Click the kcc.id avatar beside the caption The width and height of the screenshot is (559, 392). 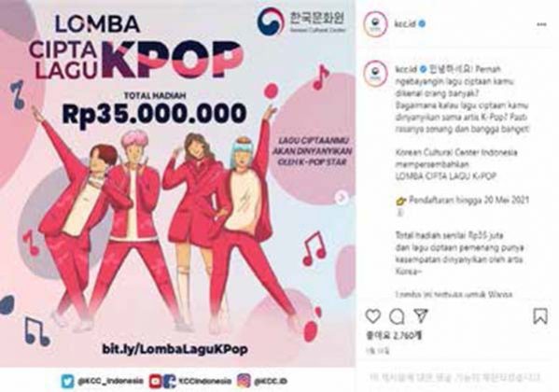click(x=375, y=73)
